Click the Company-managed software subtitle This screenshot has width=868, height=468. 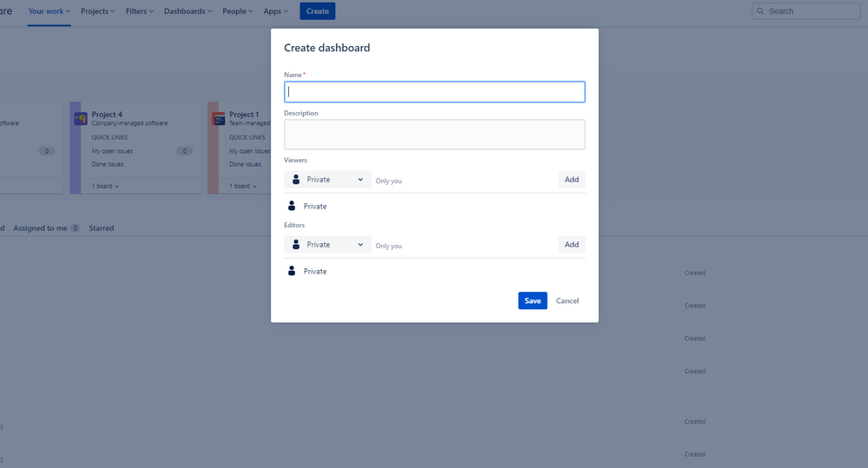coord(129,123)
